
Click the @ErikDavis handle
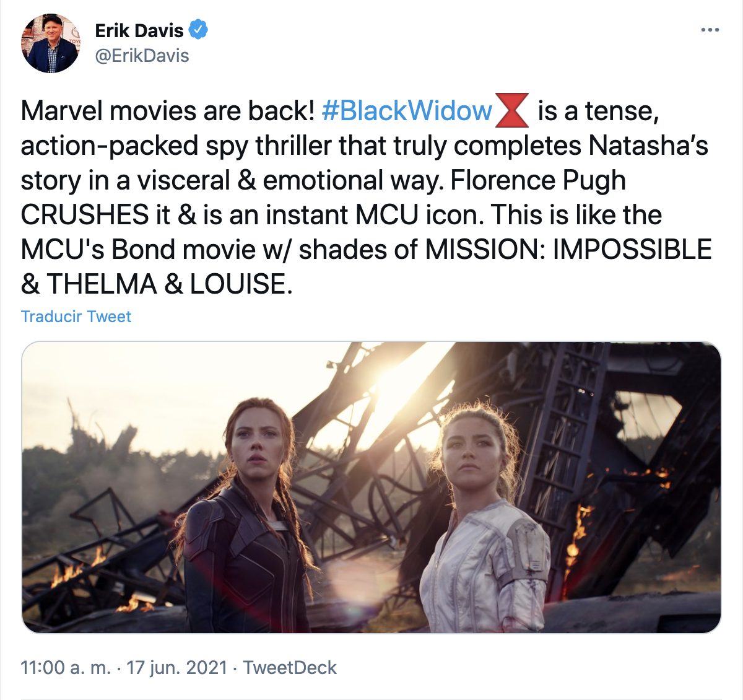142,56
